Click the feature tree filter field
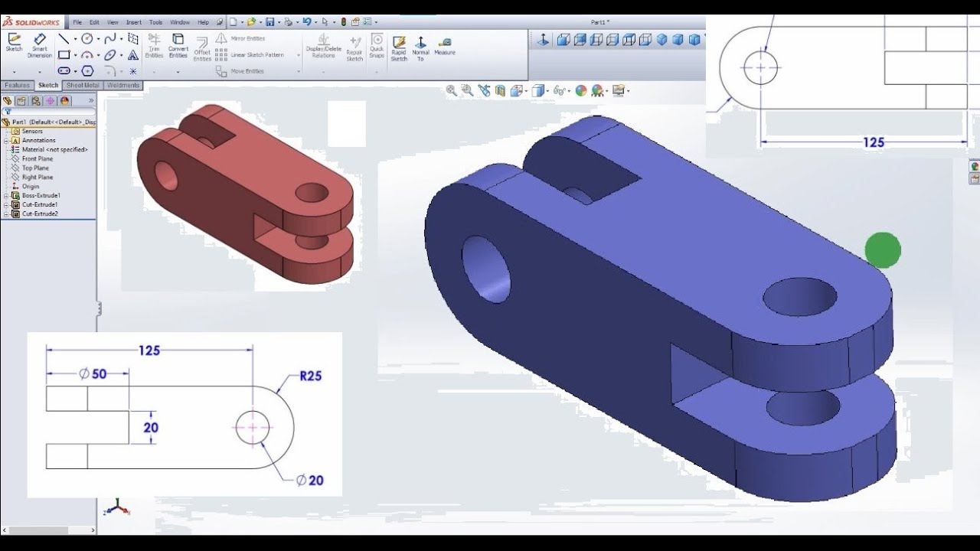The height and width of the screenshot is (551, 980). (49, 111)
